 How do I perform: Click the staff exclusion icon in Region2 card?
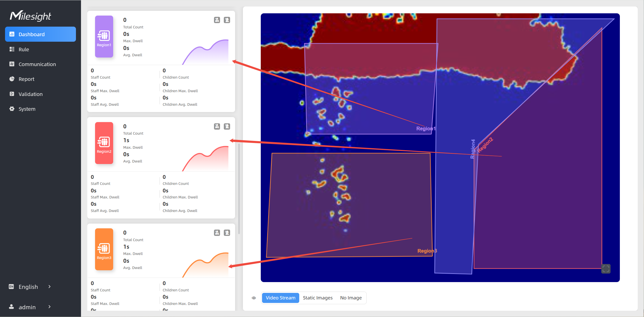[x=217, y=126]
